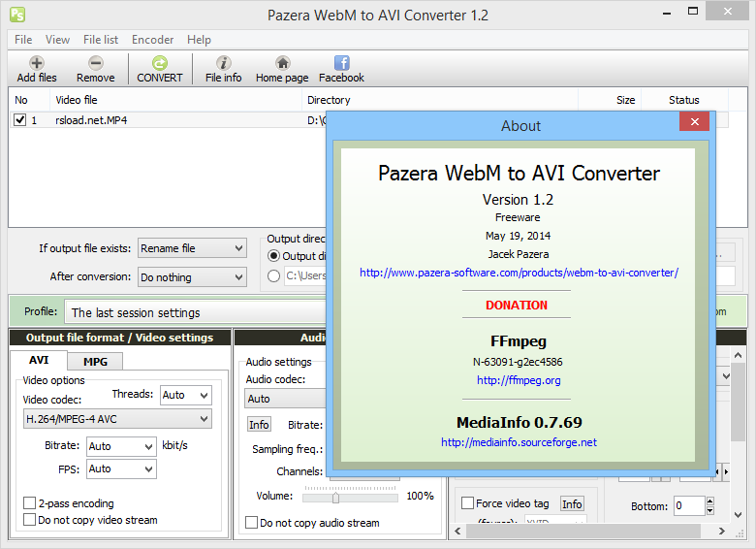Open the mediainfo.sourceforge.net link
The width and height of the screenshot is (756, 549).
pos(519,442)
